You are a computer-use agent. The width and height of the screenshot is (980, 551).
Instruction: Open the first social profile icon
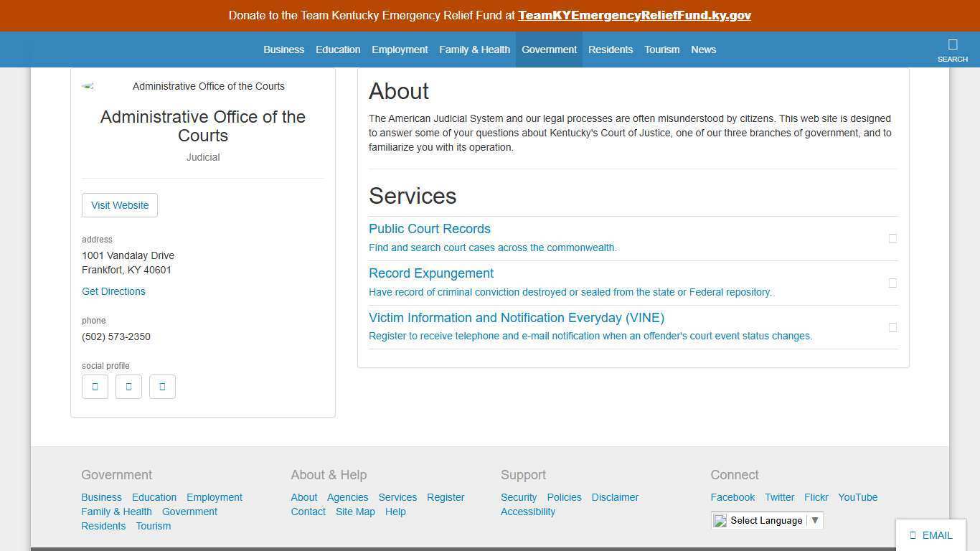95,386
